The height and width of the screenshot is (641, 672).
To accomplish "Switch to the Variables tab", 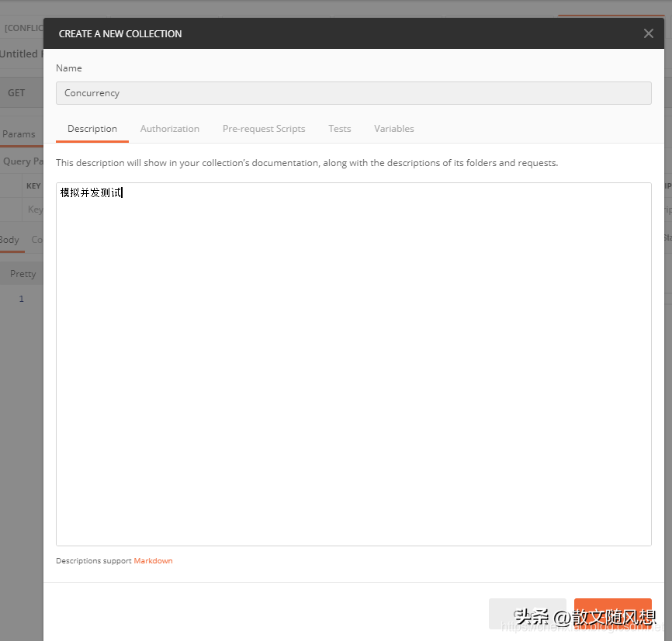I will click(x=394, y=129).
